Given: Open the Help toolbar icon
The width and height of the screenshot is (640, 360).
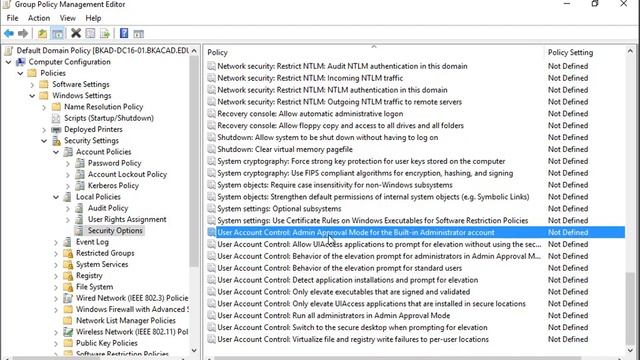Looking at the screenshot, I should pyautogui.click(x=124, y=33).
